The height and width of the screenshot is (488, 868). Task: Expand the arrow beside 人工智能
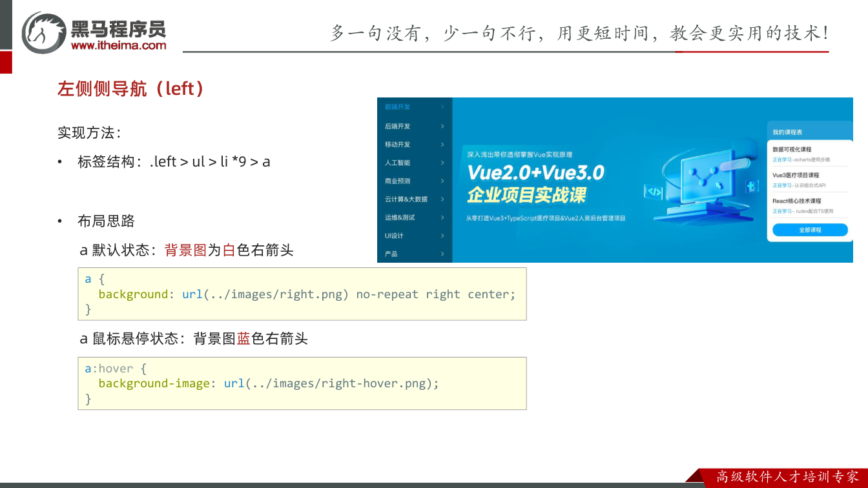(x=442, y=163)
